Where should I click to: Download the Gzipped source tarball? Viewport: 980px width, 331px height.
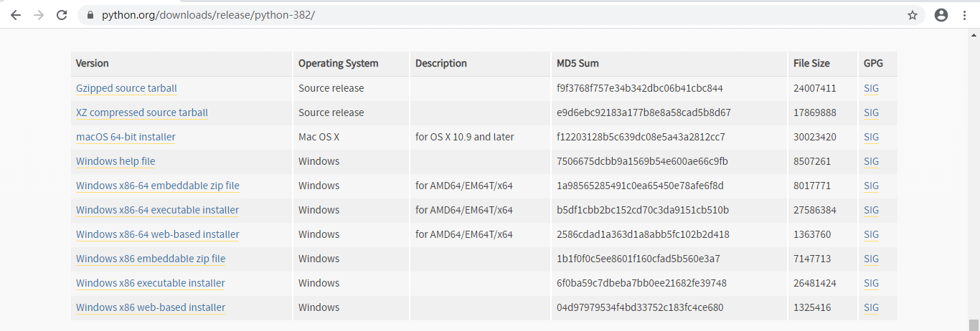(x=126, y=88)
